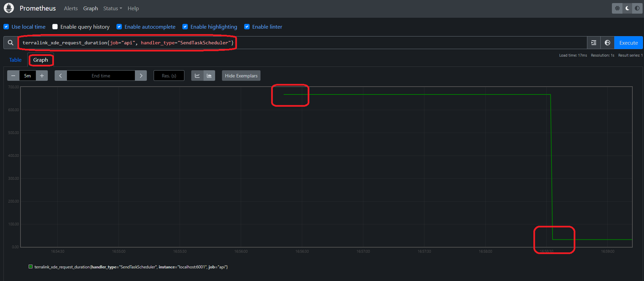Toggle Use local time checkbox

click(x=6, y=27)
